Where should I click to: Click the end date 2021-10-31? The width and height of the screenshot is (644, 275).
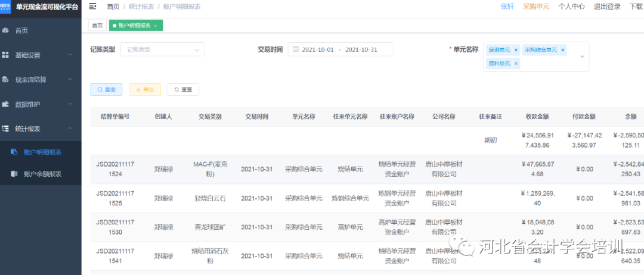coord(361,49)
